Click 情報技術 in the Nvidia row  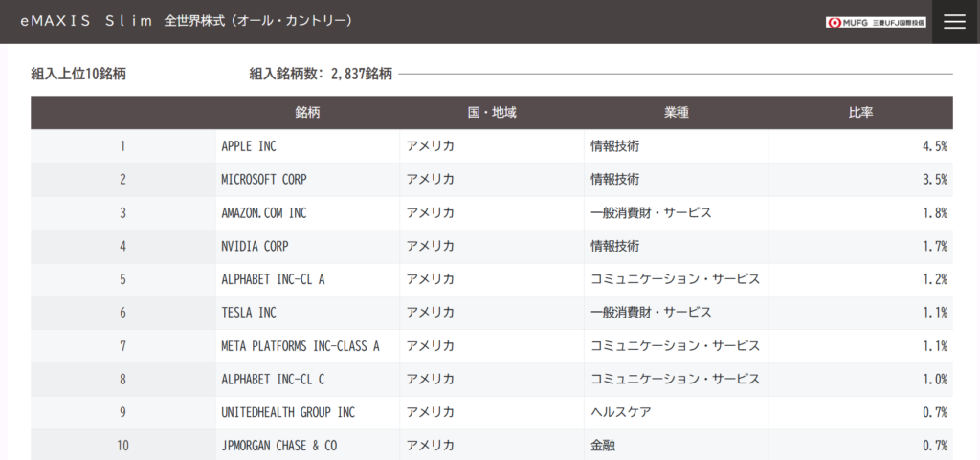pos(615,247)
